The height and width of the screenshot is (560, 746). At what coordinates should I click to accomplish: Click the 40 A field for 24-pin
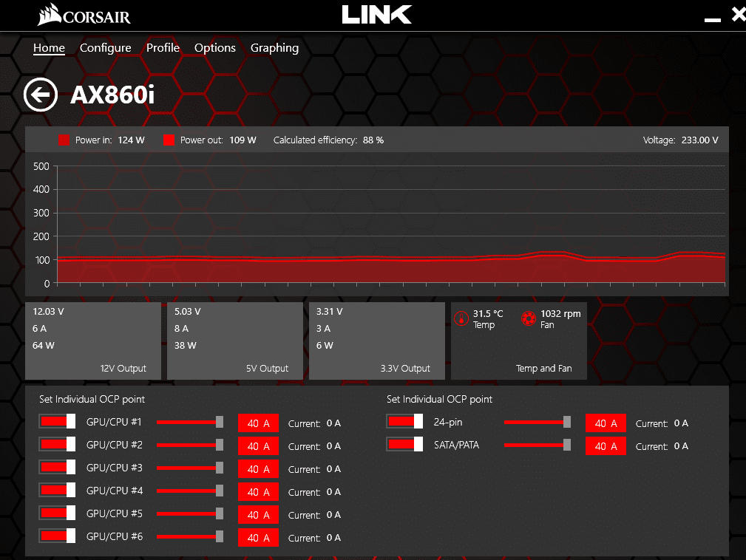tap(606, 423)
